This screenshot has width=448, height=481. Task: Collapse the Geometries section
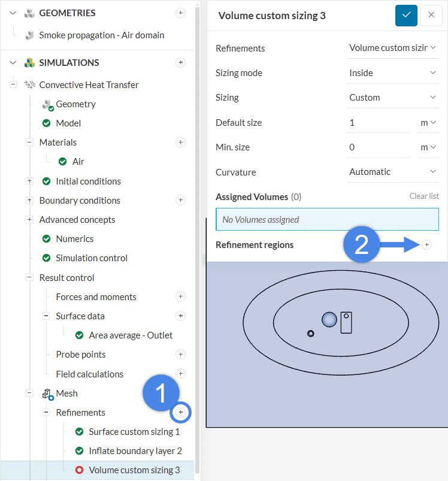[13, 13]
